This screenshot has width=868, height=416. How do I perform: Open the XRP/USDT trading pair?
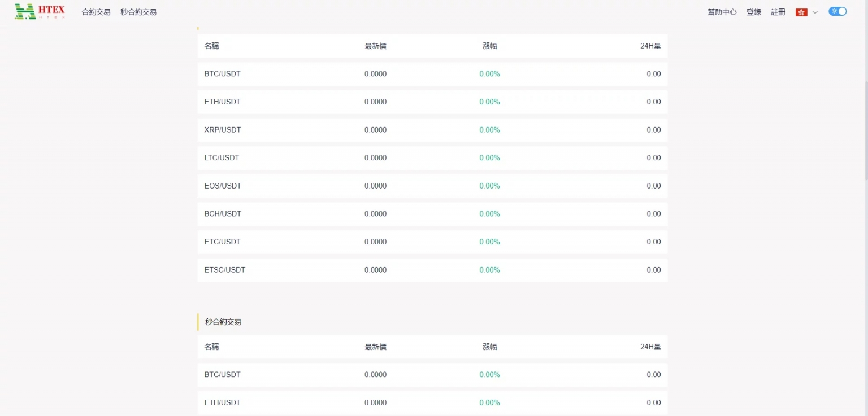(x=222, y=130)
